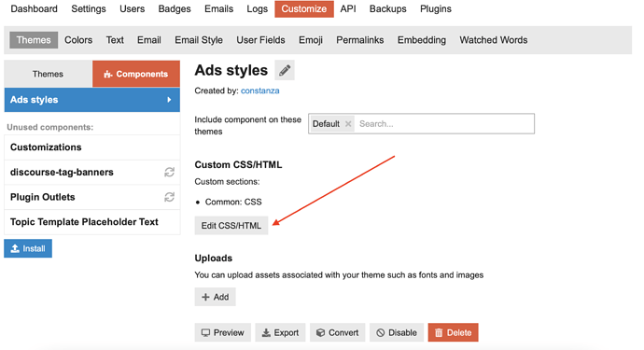Switch to the Email Style sub-tab
The height and width of the screenshot is (350, 644).
point(199,40)
